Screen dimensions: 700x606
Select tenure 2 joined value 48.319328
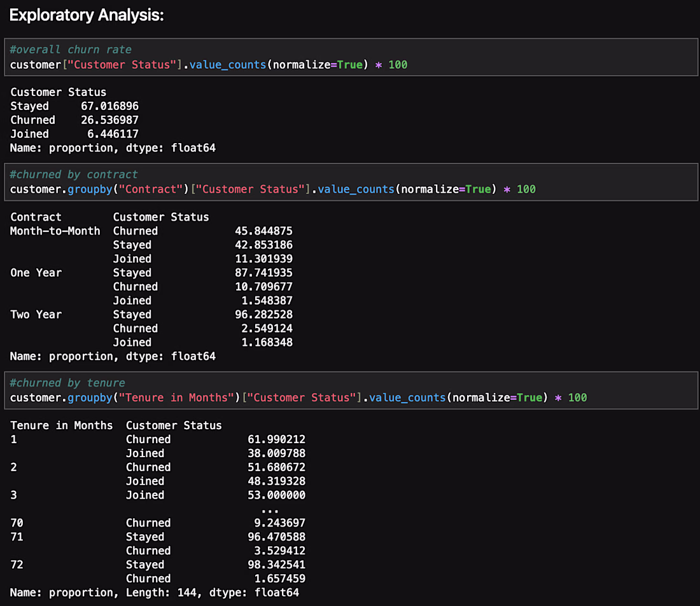[277, 481]
